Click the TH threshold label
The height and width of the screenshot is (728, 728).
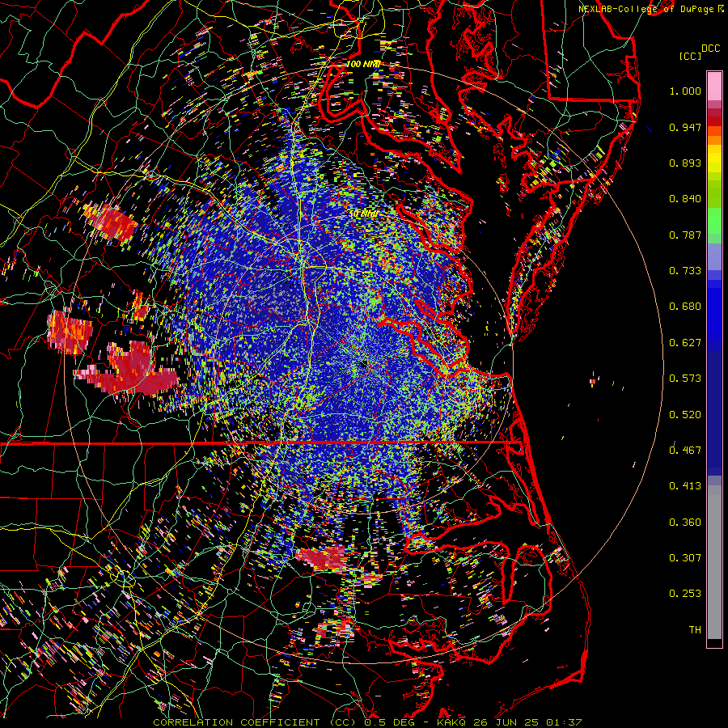pos(695,630)
